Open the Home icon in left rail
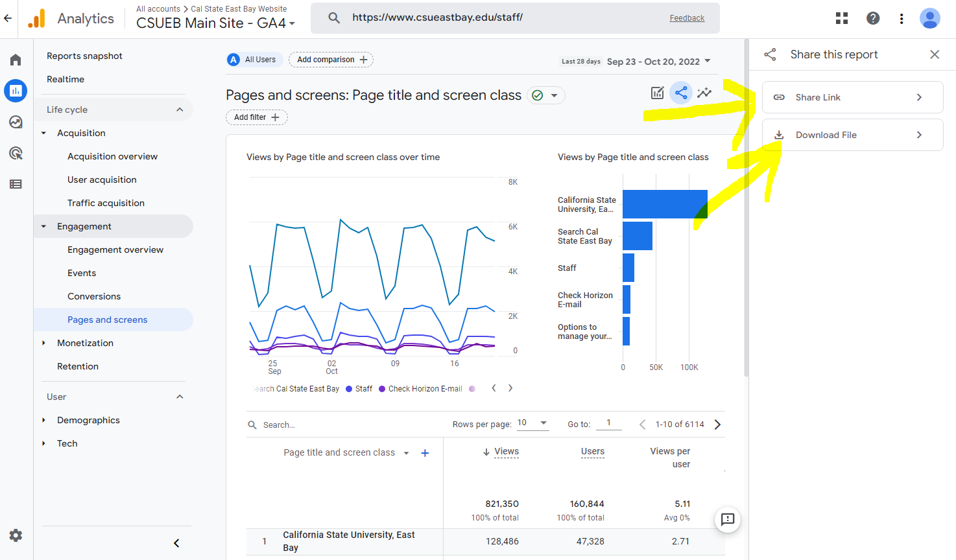This screenshot has width=956, height=560. pos(16,60)
